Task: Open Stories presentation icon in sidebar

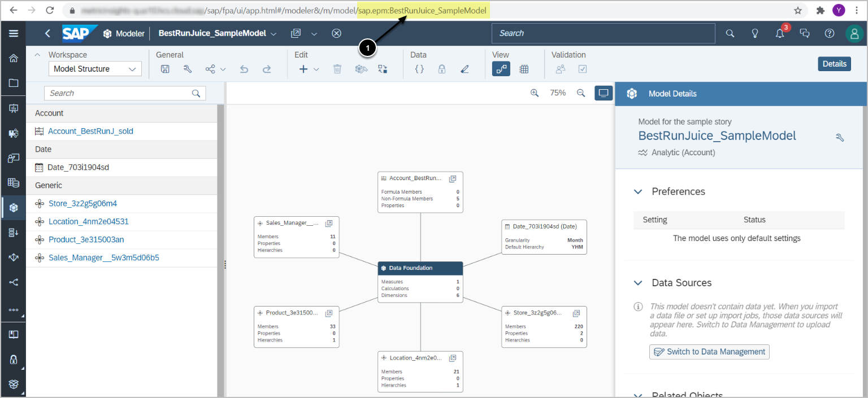Action: (14, 108)
